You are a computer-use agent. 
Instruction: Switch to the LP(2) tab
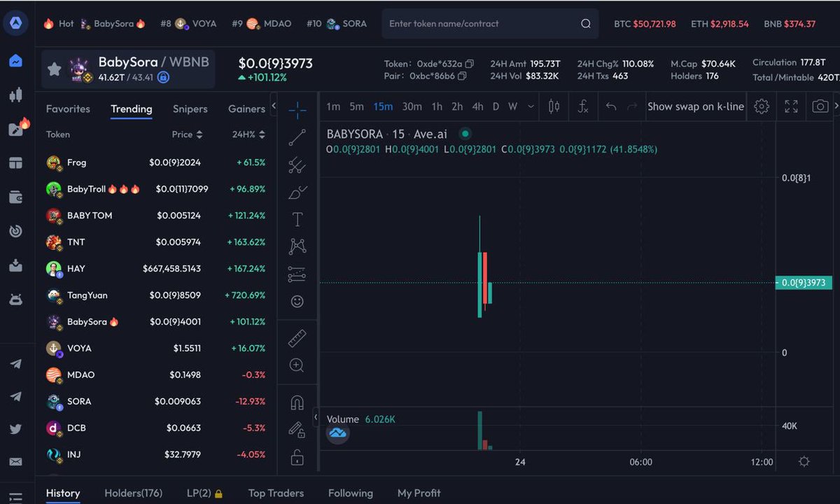tap(204, 493)
